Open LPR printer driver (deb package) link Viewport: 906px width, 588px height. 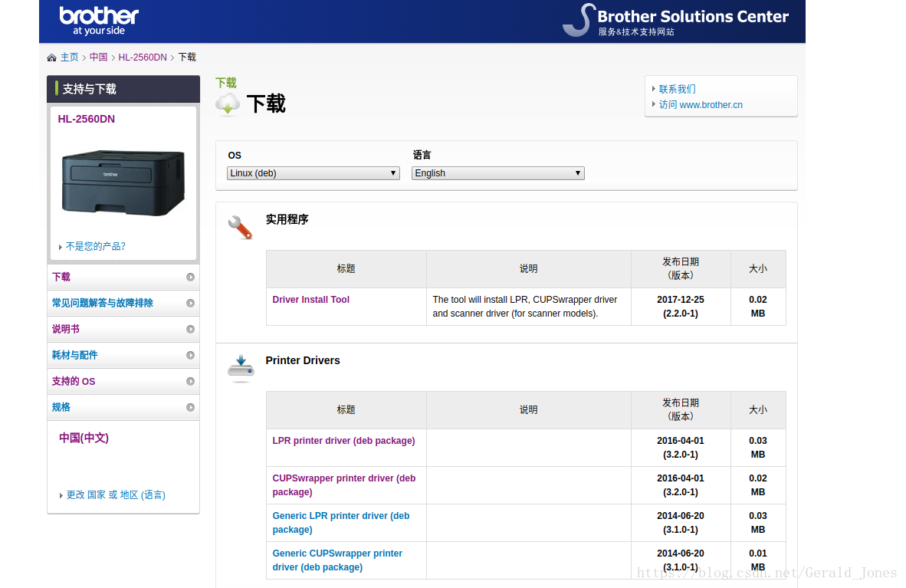point(344,441)
